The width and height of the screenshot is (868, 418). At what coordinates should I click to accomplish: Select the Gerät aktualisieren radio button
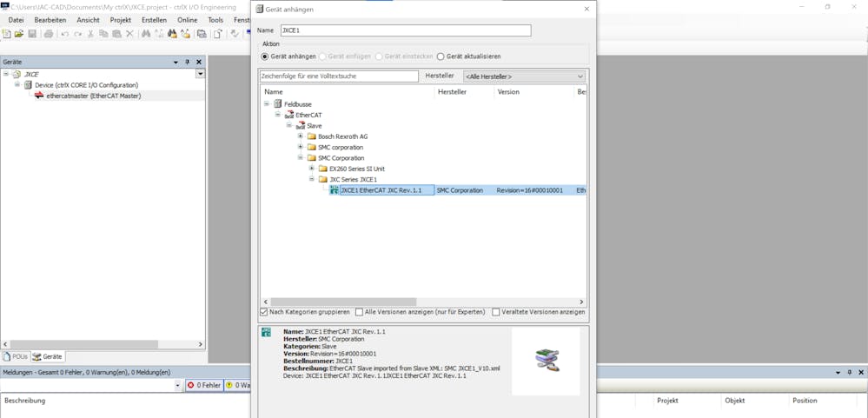pyautogui.click(x=441, y=56)
